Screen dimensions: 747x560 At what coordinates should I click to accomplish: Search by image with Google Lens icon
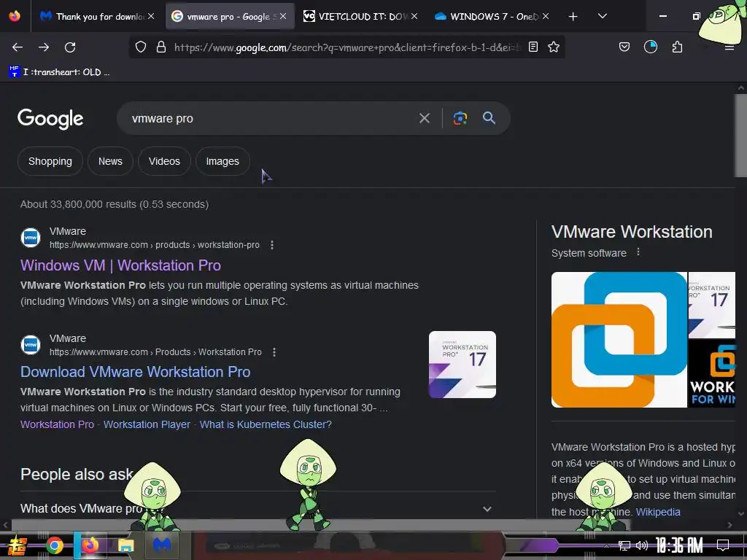coord(460,118)
